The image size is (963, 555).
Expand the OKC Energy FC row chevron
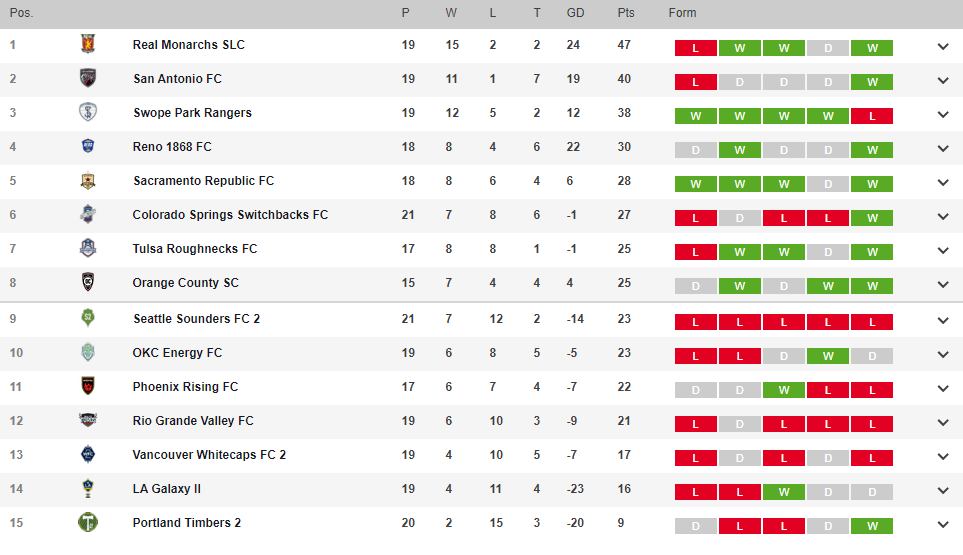click(x=943, y=354)
